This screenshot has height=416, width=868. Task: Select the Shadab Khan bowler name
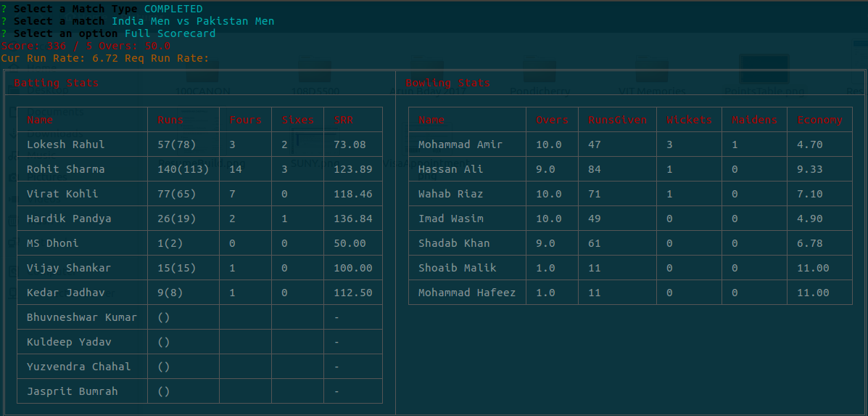click(x=455, y=243)
